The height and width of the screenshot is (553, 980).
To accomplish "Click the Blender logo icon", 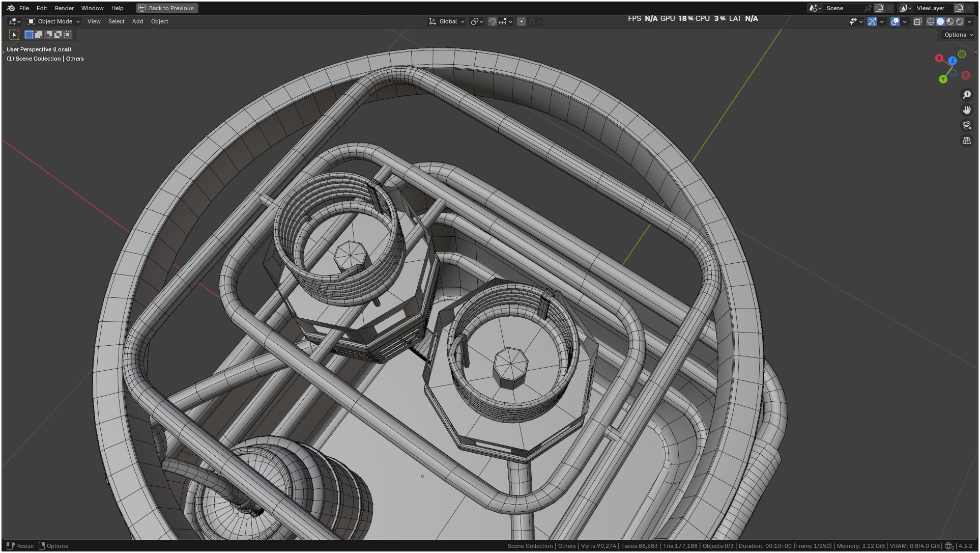I will (11, 8).
